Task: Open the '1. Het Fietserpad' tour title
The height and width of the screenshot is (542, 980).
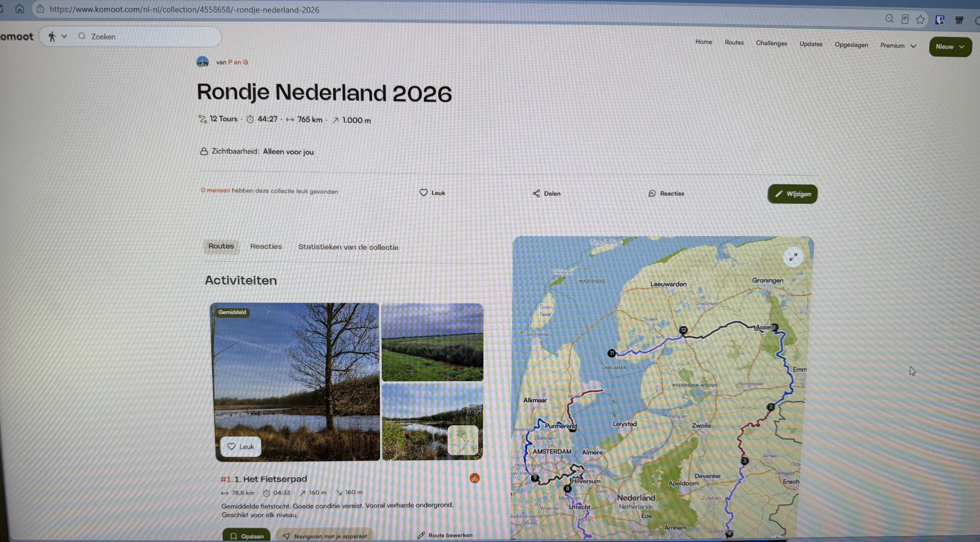Action: [x=271, y=479]
